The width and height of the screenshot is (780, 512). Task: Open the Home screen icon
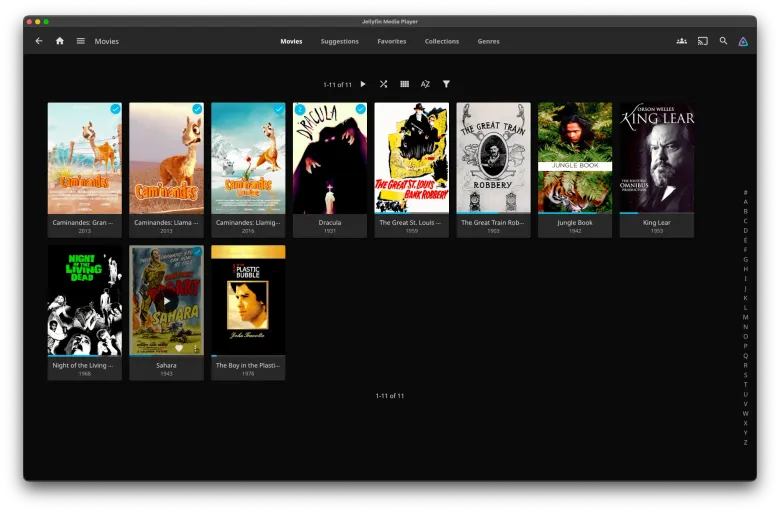60,41
